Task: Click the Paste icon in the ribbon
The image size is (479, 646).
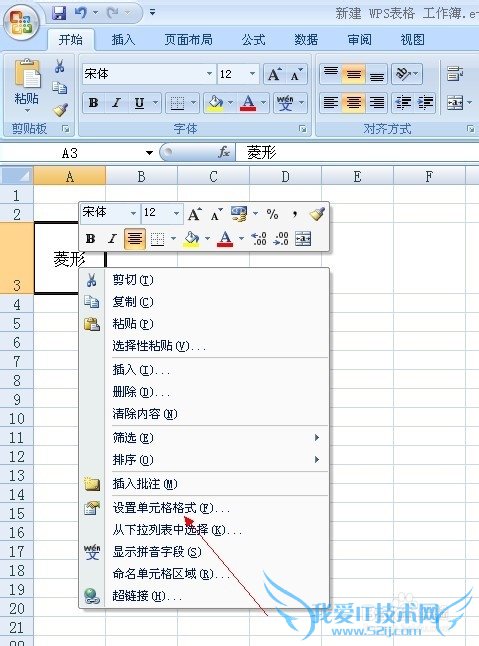Action: point(27,74)
